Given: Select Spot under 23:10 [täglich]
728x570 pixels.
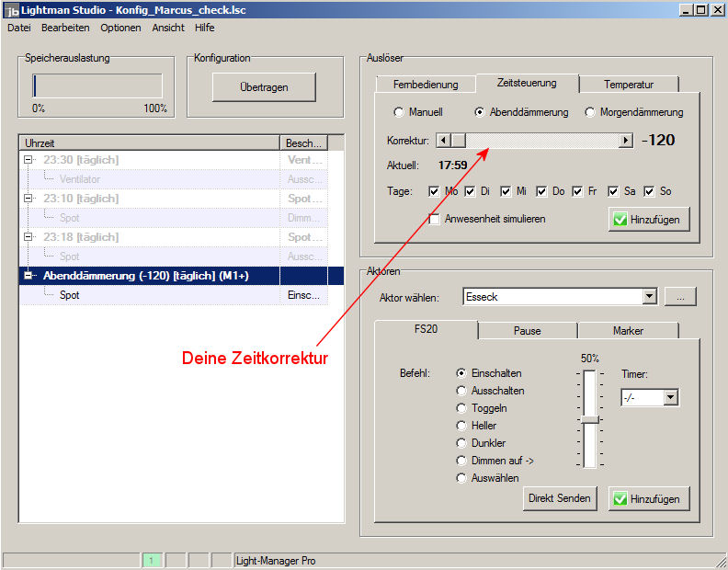Looking at the screenshot, I should click(69, 218).
